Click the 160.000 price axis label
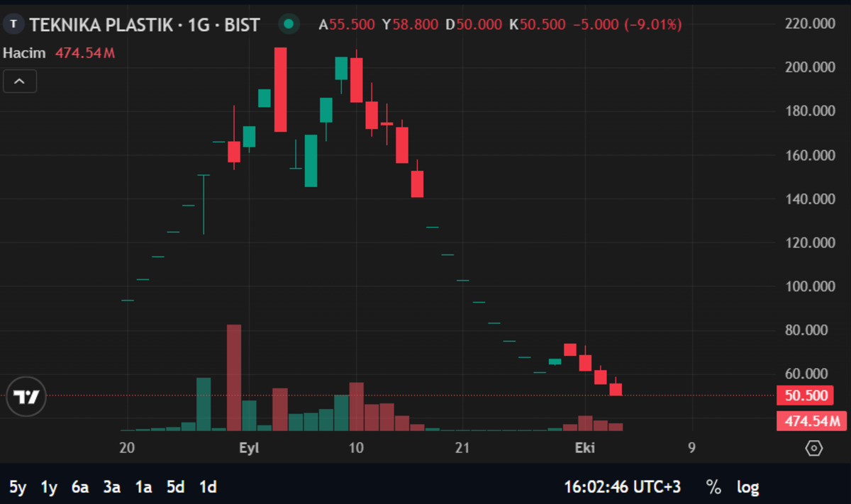 (809, 155)
